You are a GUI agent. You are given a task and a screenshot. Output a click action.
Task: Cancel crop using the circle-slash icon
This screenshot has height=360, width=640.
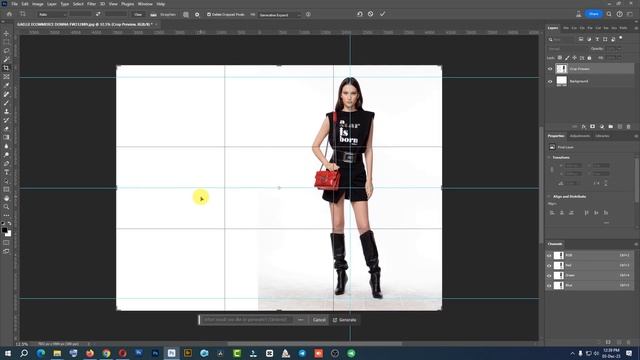[x=370, y=14]
